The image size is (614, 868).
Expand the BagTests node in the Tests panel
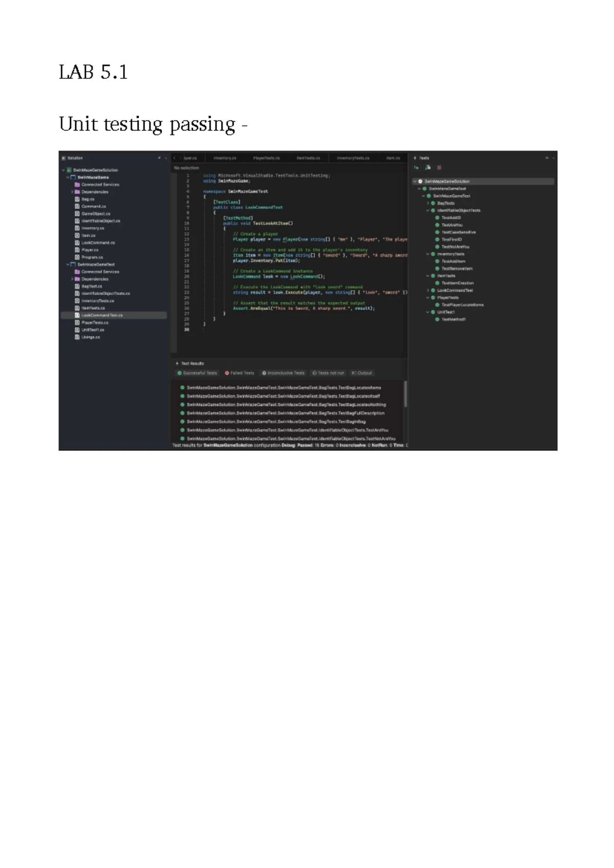click(x=428, y=203)
